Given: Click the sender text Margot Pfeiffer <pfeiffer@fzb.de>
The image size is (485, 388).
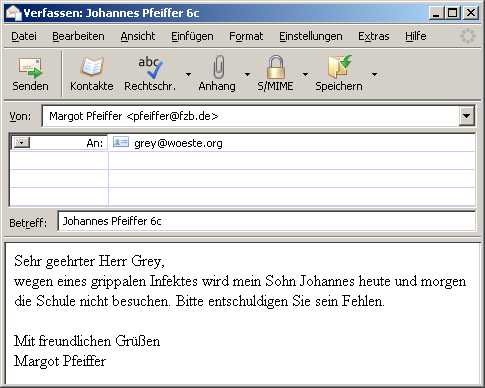Looking at the screenshot, I should [x=134, y=116].
